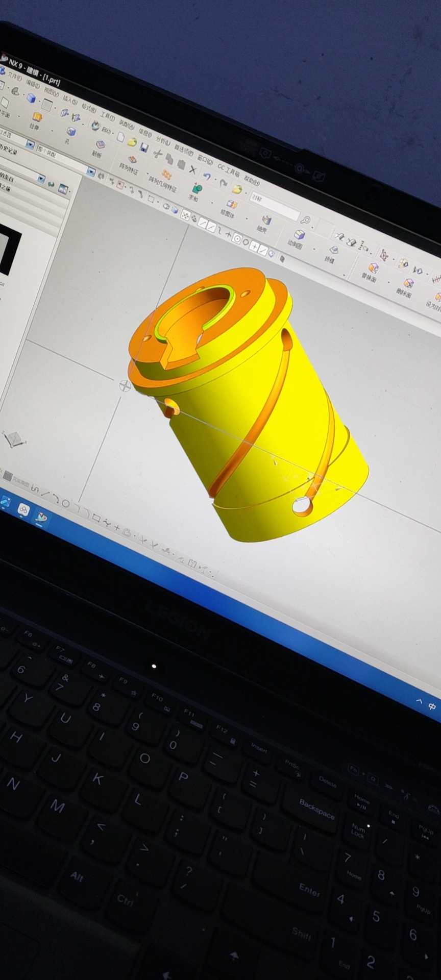Open the type filter dropdown arrow
Viewport: 441px width, 980px height.
[30, 145]
